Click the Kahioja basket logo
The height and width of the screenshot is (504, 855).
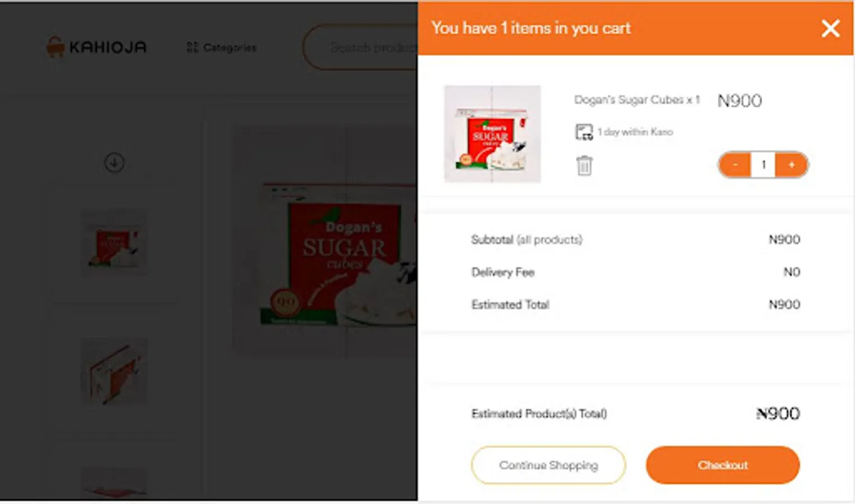(x=55, y=47)
